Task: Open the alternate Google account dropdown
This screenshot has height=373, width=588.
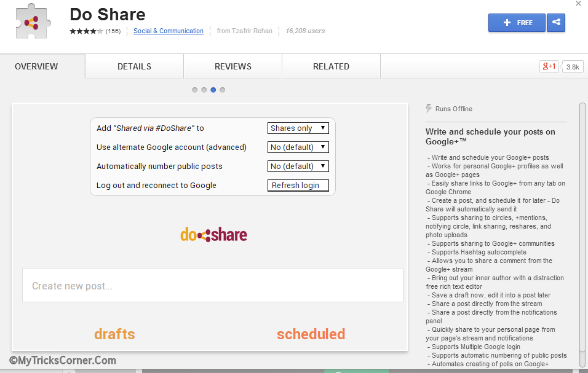Action: (x=298, y=147)
